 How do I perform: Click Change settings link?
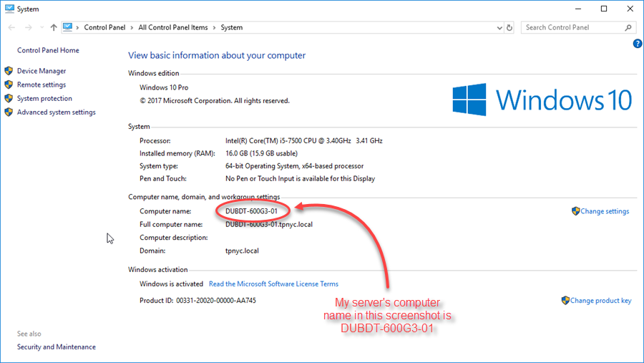pyautogui.click(x=605, y=211)
